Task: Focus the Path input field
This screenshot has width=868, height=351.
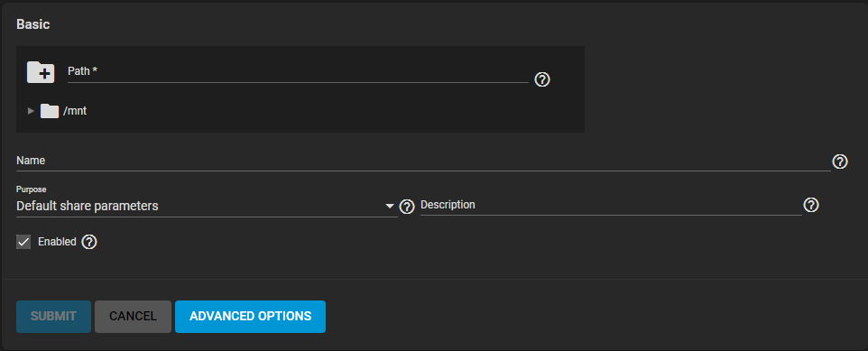Action: 298,72
